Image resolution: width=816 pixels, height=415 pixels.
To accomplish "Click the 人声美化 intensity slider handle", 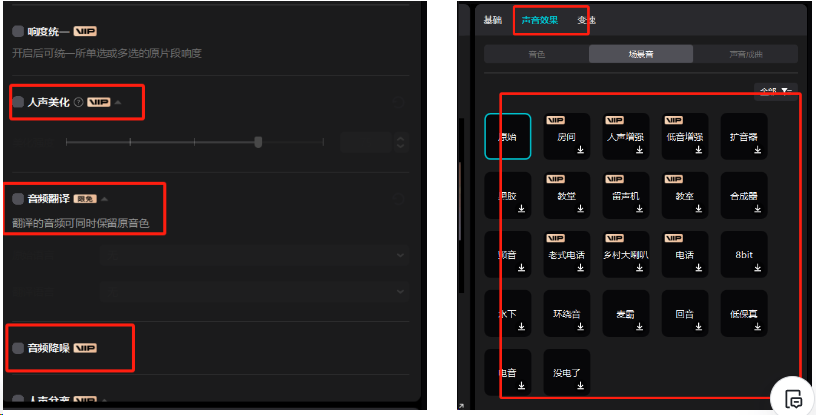I will (x=258, y=142).
